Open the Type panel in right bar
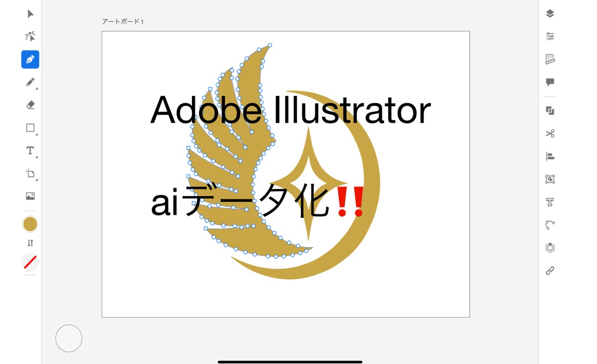 [x=550, y=202]
